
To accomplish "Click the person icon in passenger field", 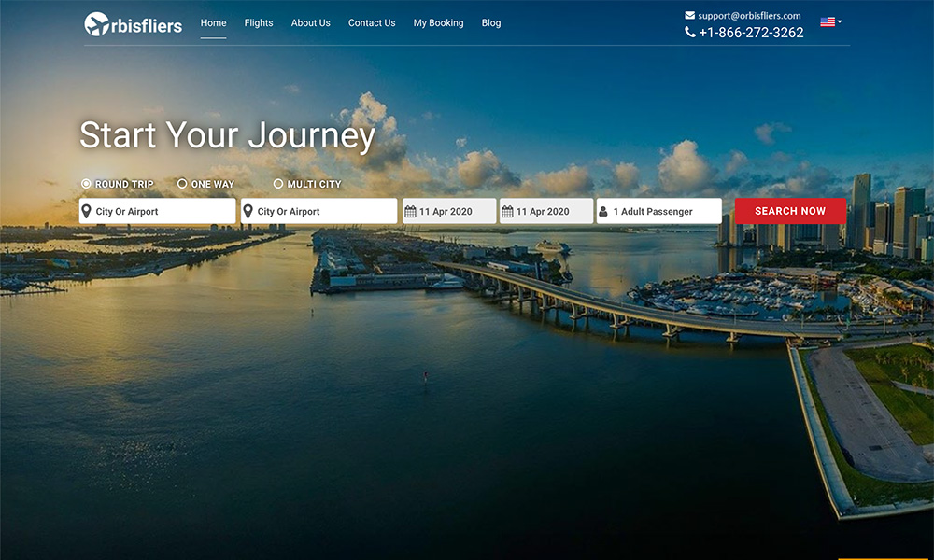I will click(603, 212).
